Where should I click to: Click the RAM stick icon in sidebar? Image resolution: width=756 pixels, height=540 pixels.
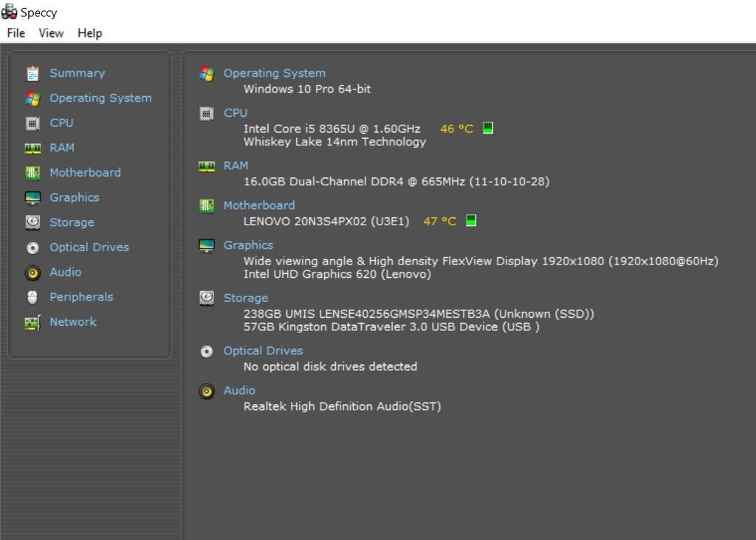[32, 148]
